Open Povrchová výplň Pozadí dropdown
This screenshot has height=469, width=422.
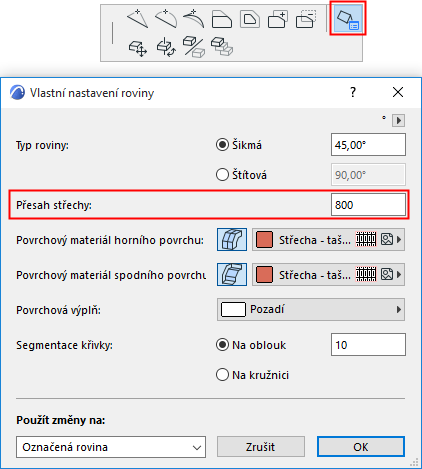tap(311, 309)
